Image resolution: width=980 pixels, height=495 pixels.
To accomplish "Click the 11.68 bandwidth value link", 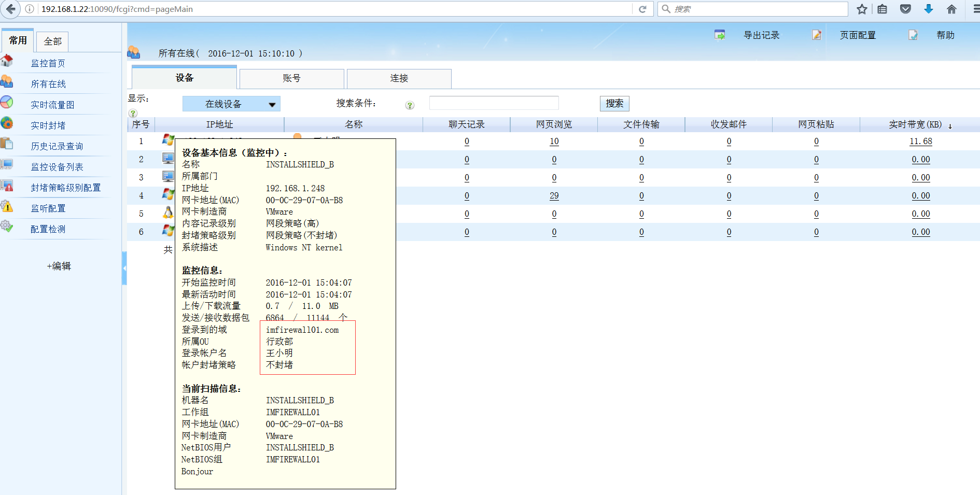I will (920, 141).
